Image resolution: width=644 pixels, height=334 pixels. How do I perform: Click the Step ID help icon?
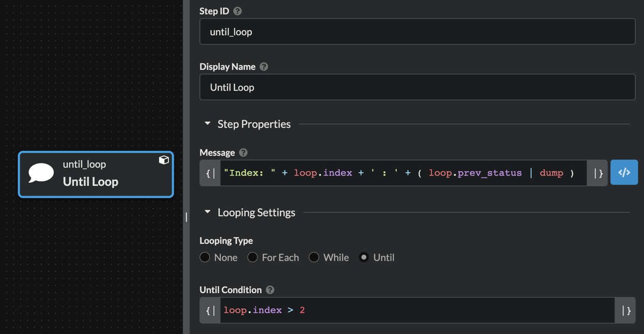[237, 11]
